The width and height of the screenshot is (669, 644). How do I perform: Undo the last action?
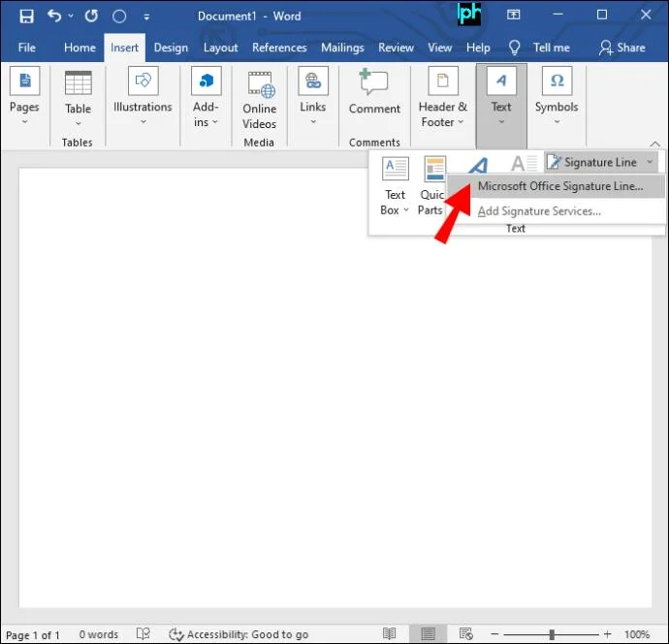coord(54,16)
